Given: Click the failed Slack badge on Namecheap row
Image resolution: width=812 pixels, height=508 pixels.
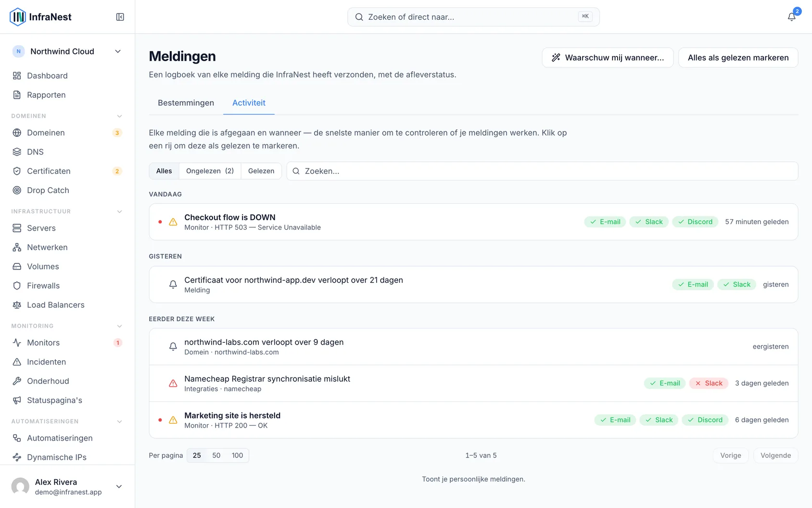Looking at the screenshot, I should click(709, 383).
